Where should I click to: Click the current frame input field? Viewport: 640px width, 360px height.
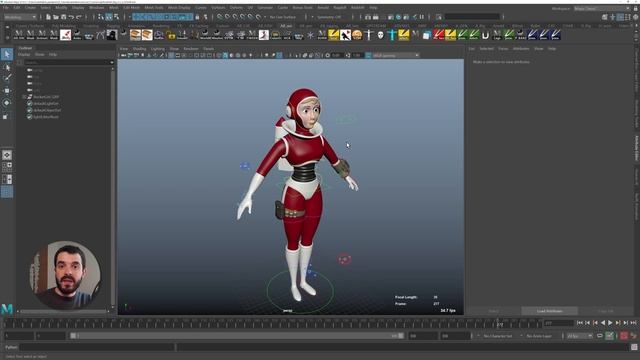click(559, 323)
